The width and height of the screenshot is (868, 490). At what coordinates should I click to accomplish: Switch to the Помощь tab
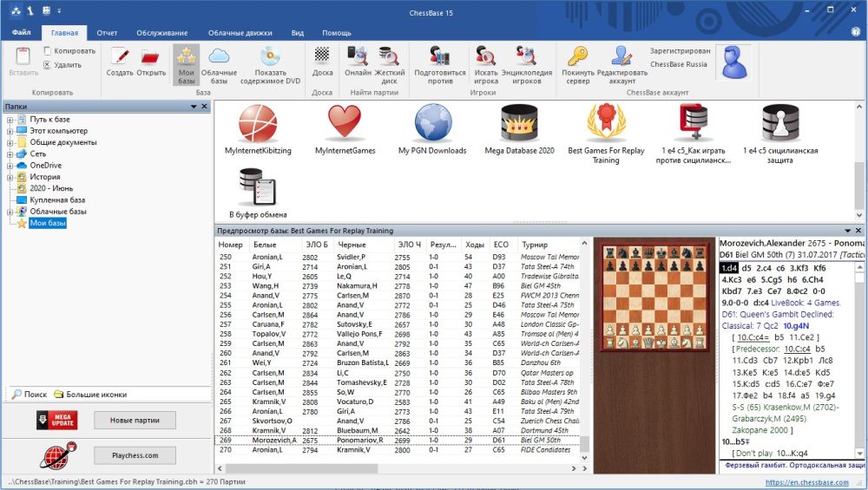[337, 33]
